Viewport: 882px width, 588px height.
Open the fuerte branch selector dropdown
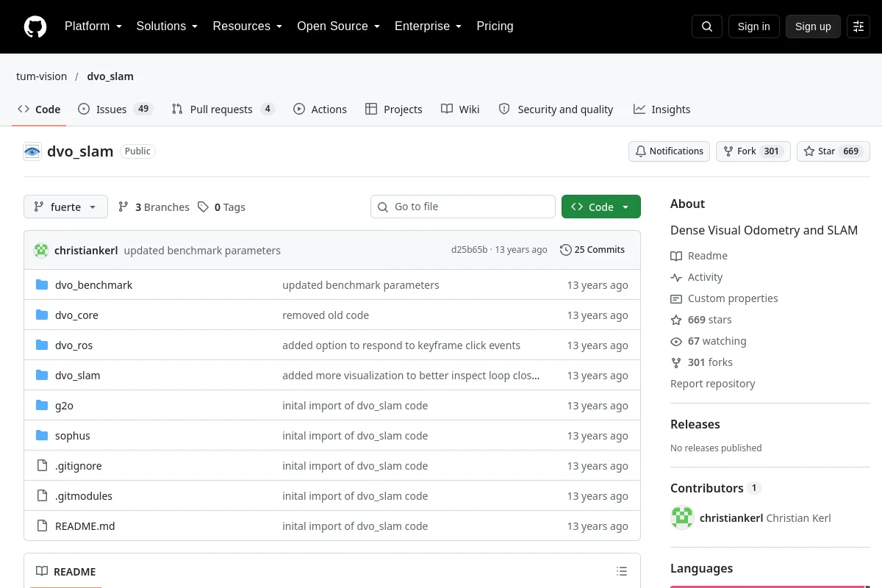pyautogui.click(x=65, y=207)
